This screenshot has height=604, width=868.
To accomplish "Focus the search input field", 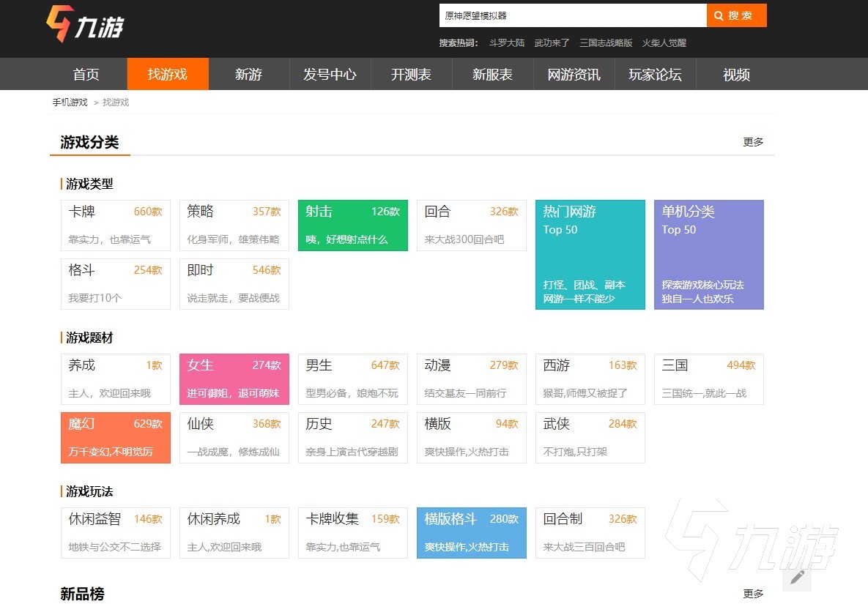I will [x=572, y=15].
